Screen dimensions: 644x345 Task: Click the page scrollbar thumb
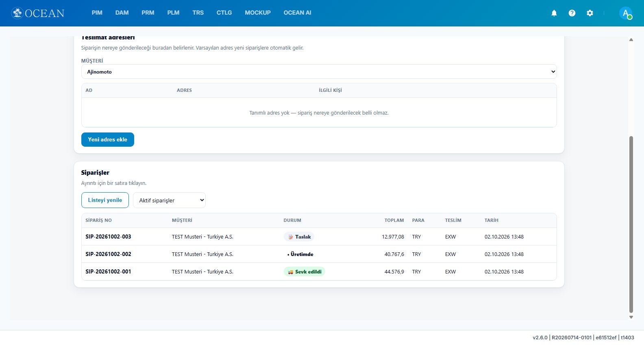[x=631, y=224]
